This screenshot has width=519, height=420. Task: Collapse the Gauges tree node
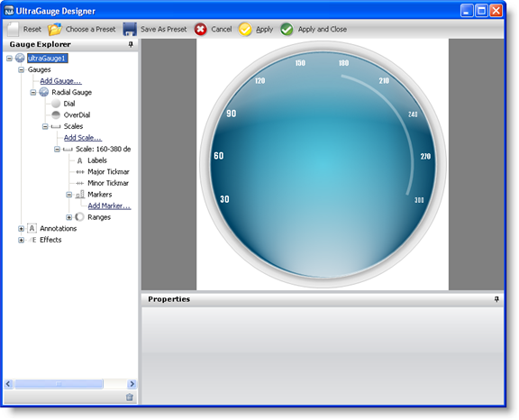[x=22, y=69]
